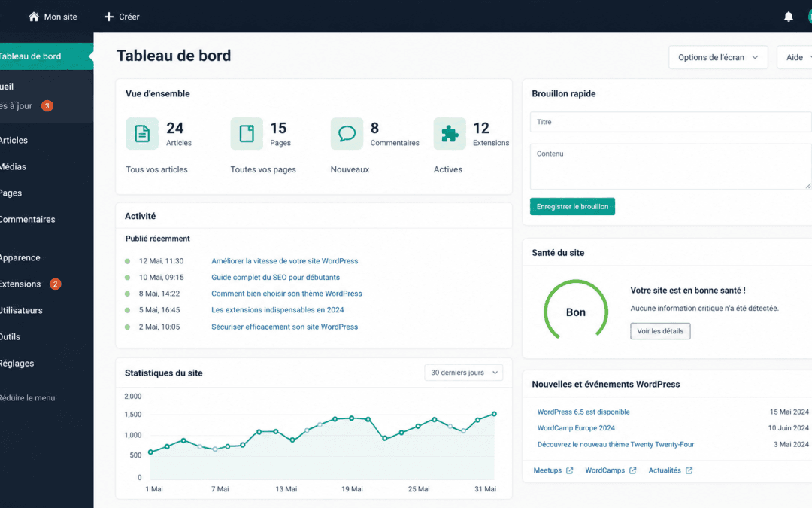Click the Enregistrer le brouillon button

[572, 206]
